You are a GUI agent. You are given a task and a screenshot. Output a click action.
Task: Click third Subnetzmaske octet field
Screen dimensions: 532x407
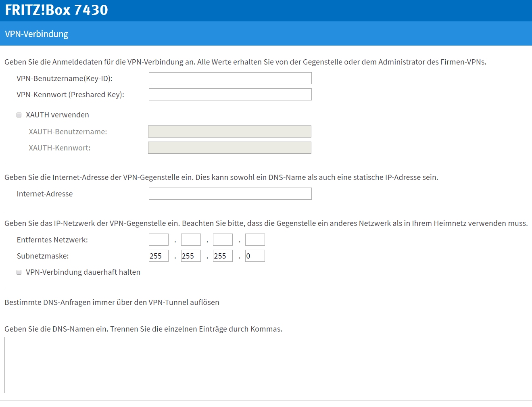(x=223, y=256)
